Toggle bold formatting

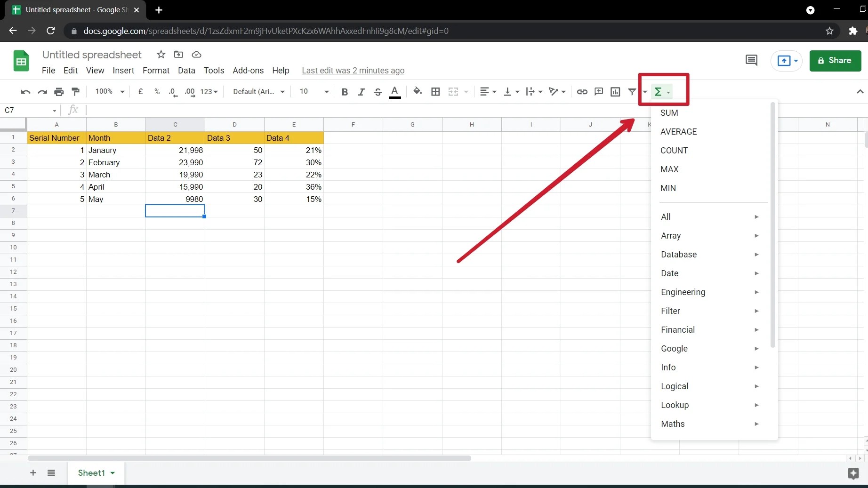[x=345, y=92]
